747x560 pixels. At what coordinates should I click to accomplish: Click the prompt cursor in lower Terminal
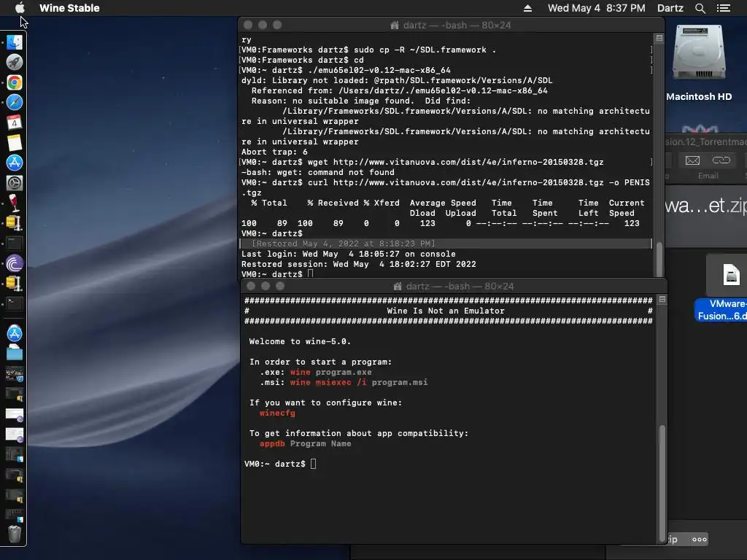pos(313,464)
